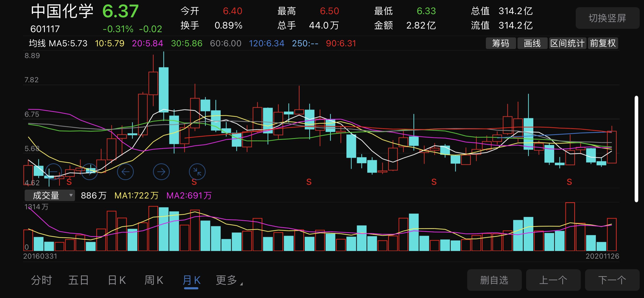
Task: Switch to the 周K tab
Action: [x=154, y=280]
